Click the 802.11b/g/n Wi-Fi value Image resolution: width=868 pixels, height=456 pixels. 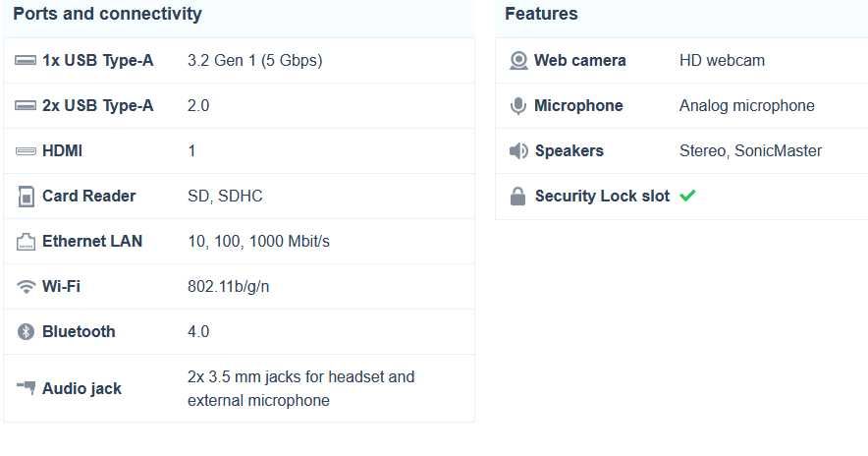[x=229, y=287]
